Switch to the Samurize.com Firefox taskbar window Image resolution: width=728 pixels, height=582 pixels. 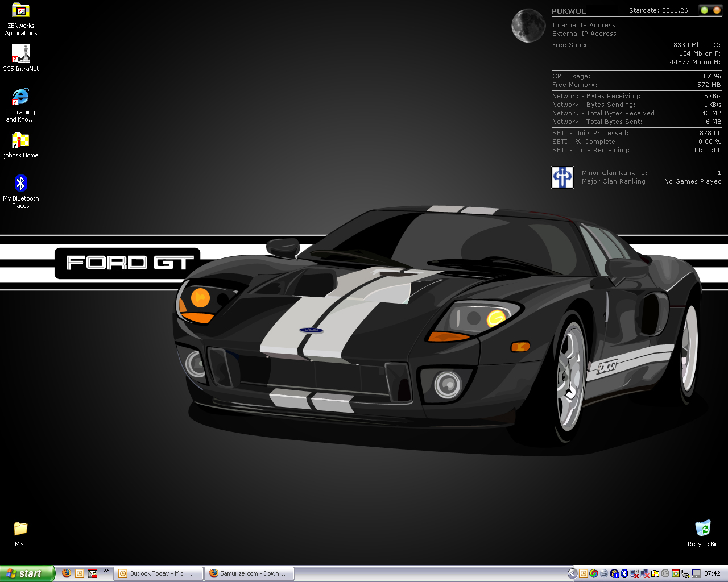click(x=250, y=573)
